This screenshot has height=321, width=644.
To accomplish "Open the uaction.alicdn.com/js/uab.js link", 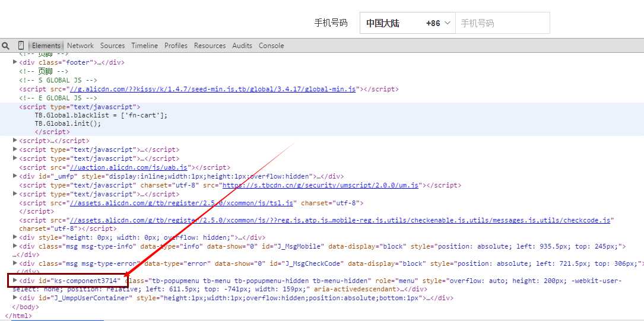I will tap(130, 167).
